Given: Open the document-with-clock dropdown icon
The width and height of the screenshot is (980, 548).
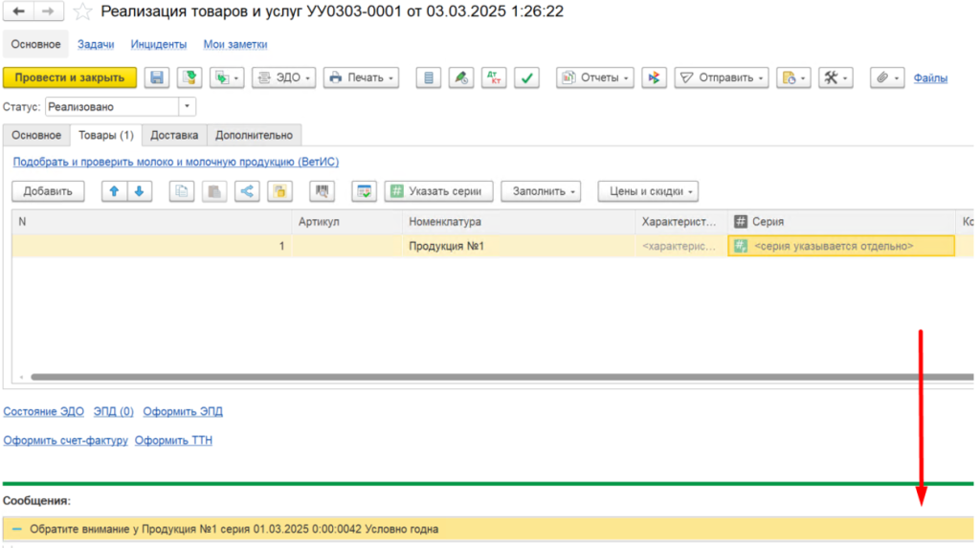Looking at the screenshot, I should pyautogui.click(x=793, y=77).
